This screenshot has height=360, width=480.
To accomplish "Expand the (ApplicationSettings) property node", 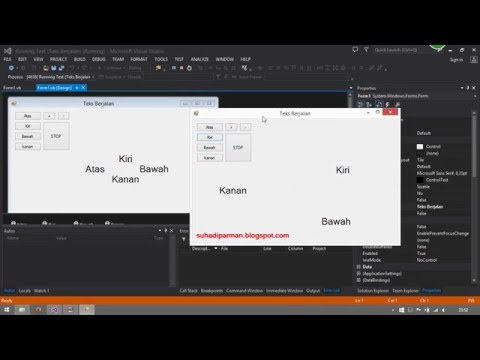I will coord(359,273).
